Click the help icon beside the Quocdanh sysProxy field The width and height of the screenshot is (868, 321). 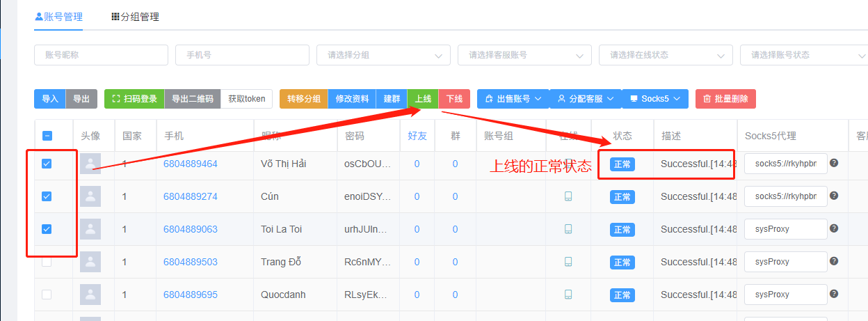click(834, 294)
